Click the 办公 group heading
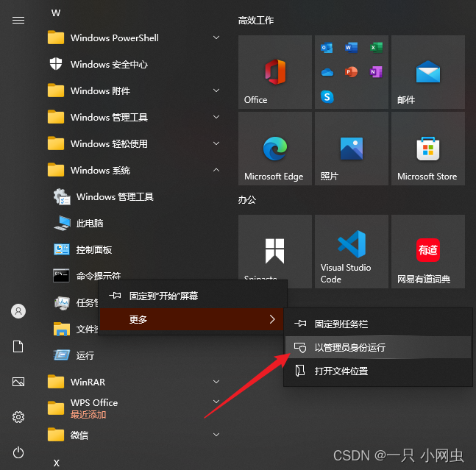The image size is (476, 470). coord(246,199)
